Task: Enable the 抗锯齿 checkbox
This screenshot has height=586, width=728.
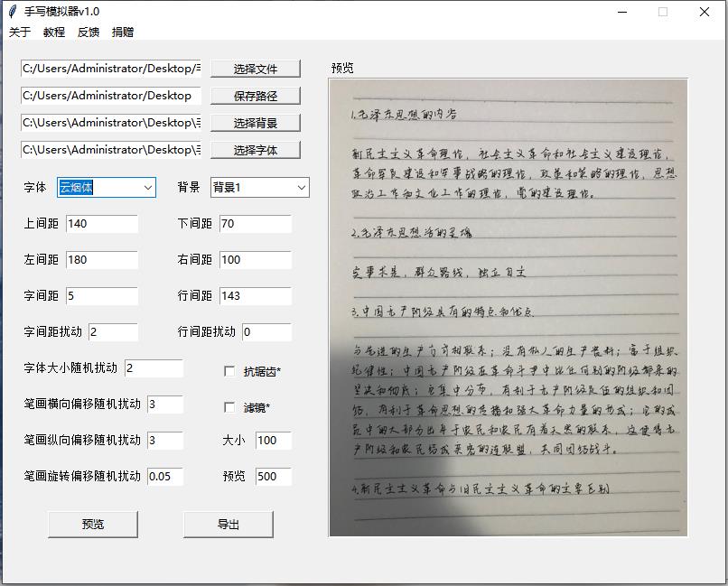Action: click(230, 370)
